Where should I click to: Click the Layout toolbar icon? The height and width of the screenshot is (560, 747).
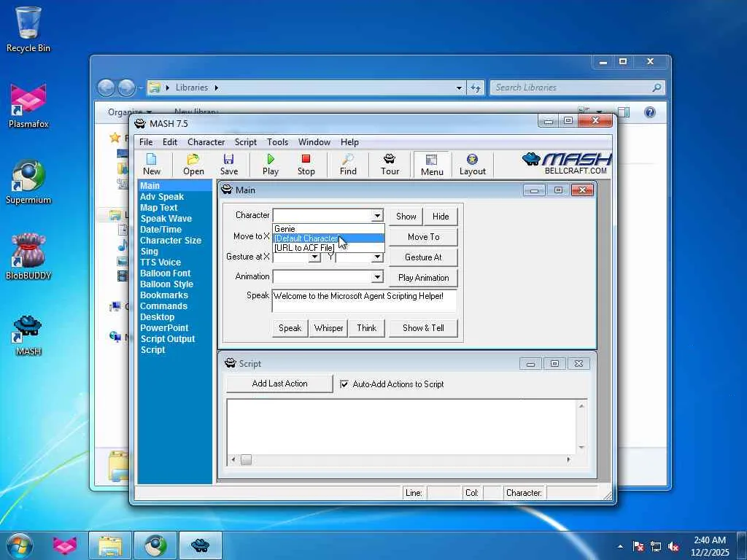tap(472, 164)
